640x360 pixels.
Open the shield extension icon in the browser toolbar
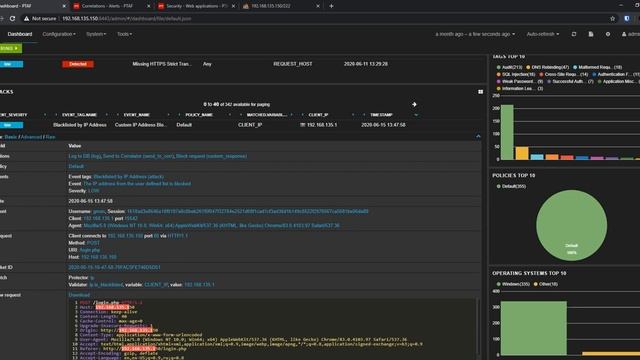[x=627, y=18]
